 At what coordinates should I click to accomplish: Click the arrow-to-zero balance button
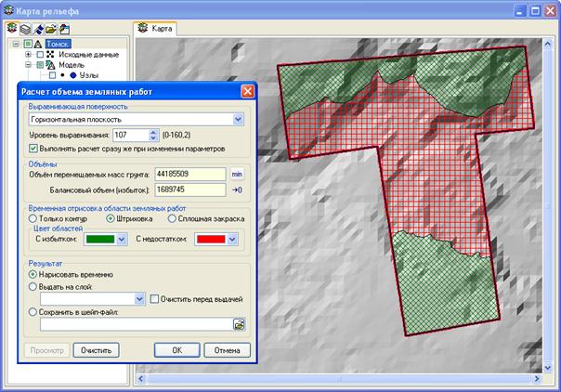coord(237,189)
